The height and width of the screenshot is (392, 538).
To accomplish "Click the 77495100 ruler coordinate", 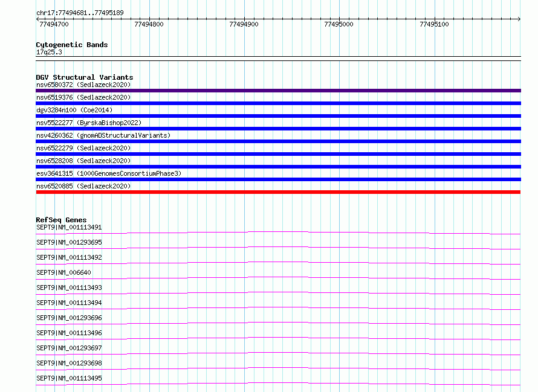I will [434, 24].
